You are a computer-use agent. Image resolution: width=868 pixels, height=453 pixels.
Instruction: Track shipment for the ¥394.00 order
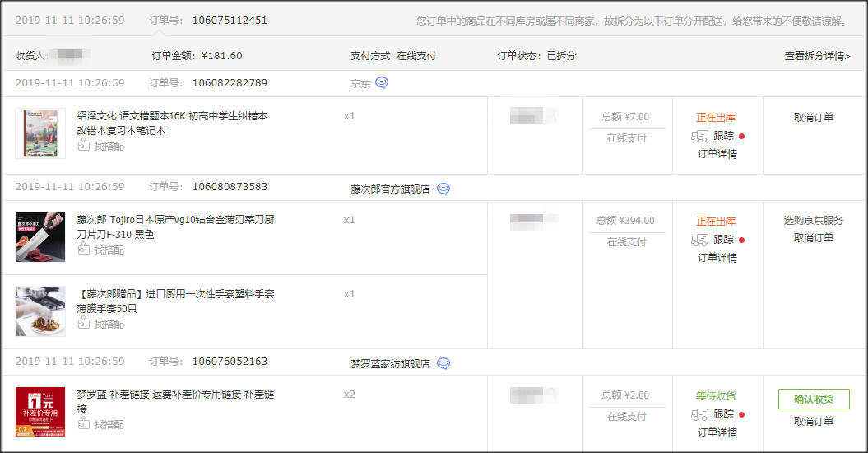tap(723, 240)
